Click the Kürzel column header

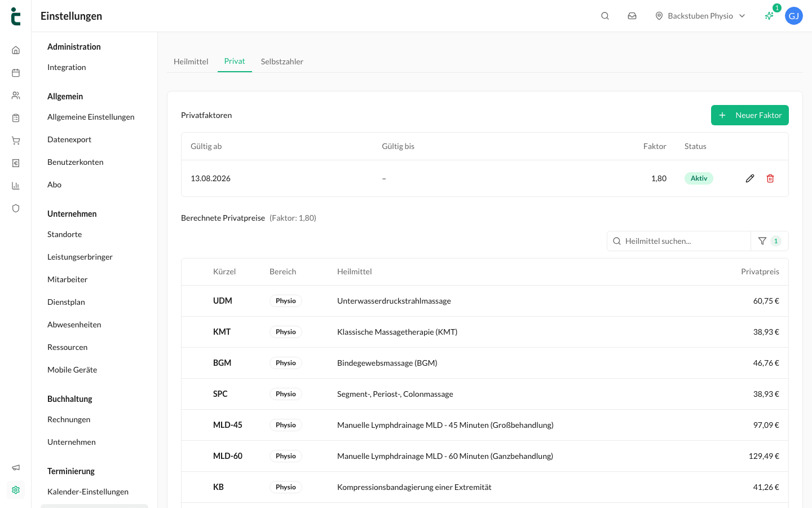point(224,271)
